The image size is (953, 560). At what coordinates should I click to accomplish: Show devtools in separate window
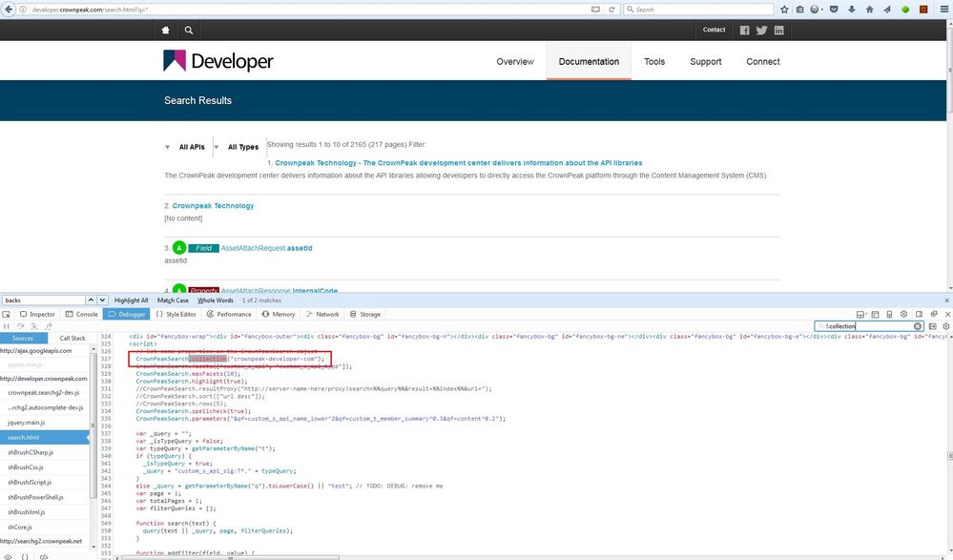click(x=934, y=315)
